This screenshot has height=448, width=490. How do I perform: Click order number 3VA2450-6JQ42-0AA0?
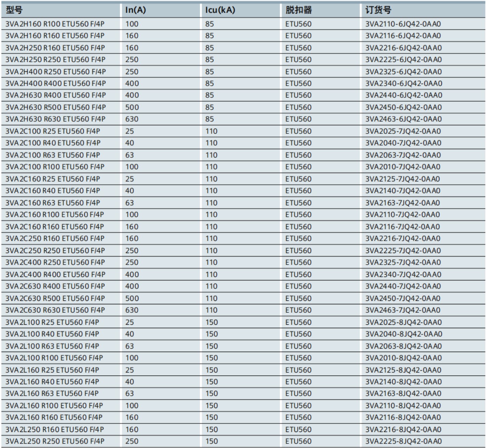404,107
